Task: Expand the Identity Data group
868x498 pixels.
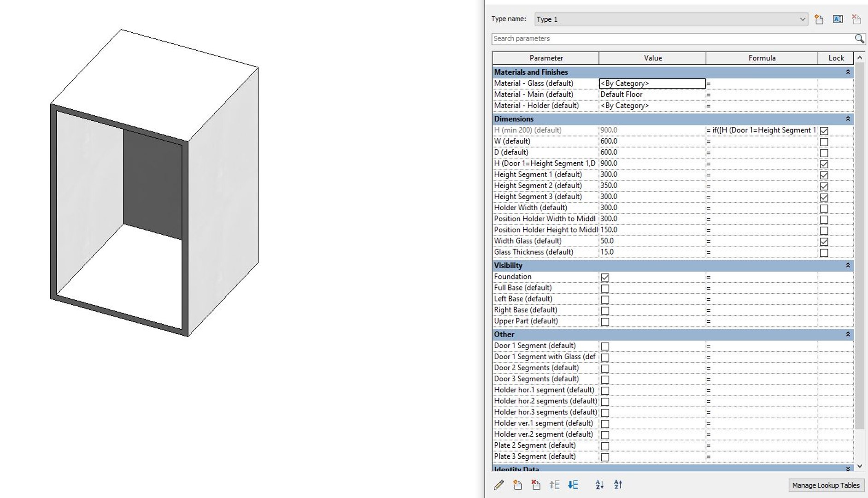Action: 848,468
